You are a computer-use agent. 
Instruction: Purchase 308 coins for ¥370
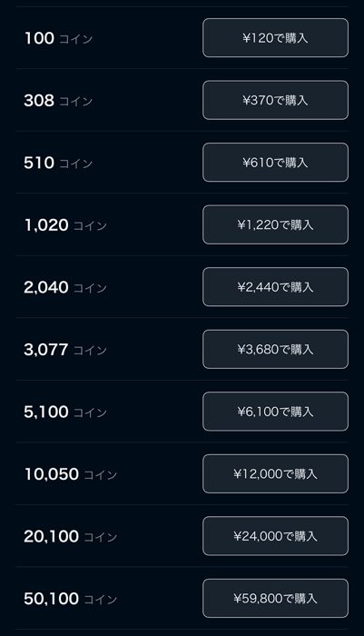[x=275, y=100]
